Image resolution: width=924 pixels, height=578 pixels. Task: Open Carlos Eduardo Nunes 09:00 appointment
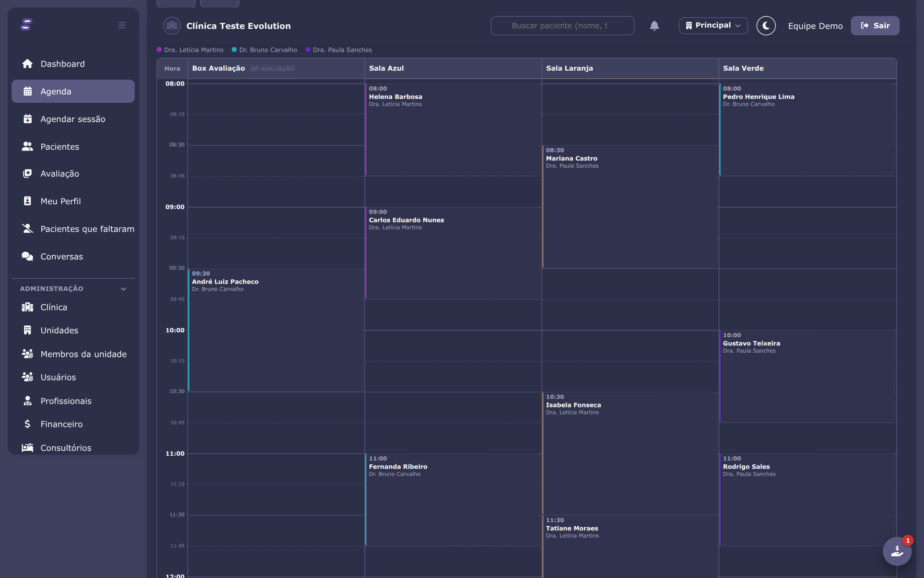tap(453, 253)
